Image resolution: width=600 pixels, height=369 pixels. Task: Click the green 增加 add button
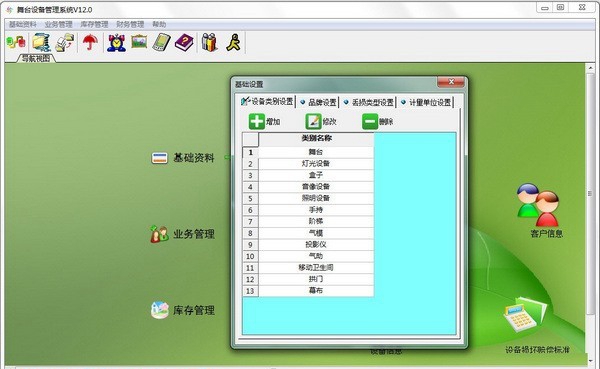[x=264, y=122]
